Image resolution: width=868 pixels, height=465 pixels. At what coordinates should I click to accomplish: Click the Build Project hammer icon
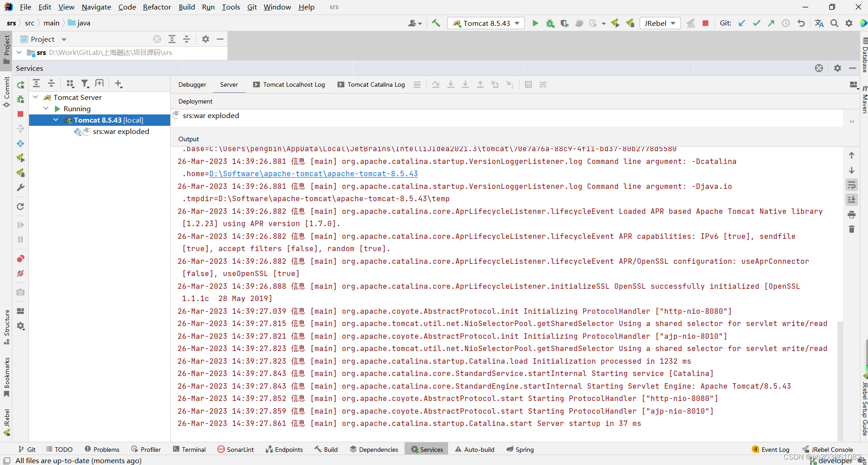pos(436,23)
